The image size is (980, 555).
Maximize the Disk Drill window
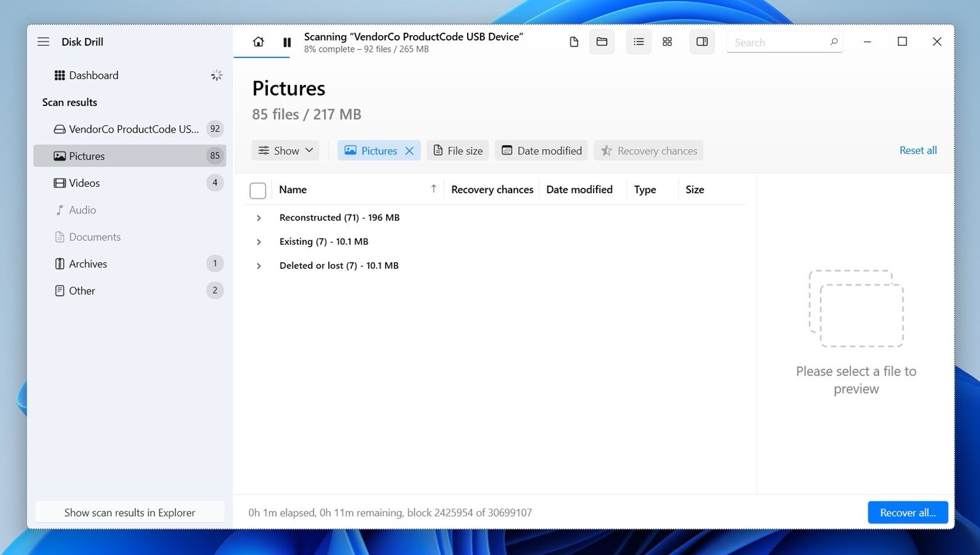[902, 41]
